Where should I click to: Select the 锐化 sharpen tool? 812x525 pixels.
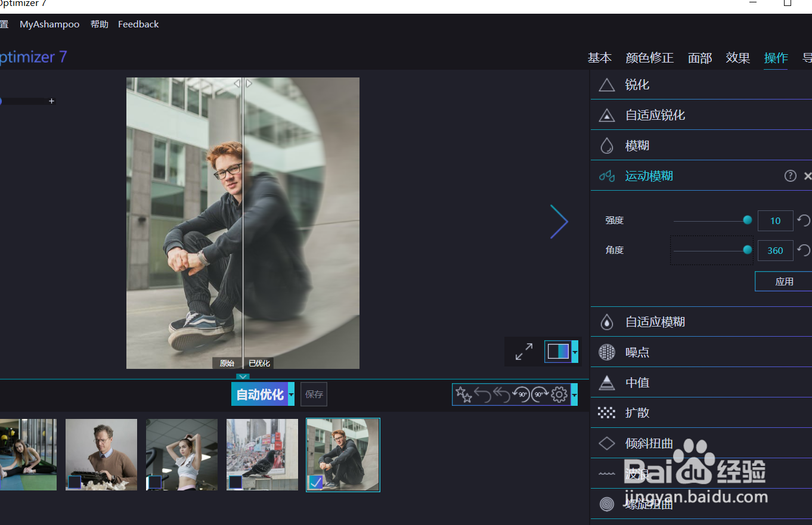click(636, 85)
